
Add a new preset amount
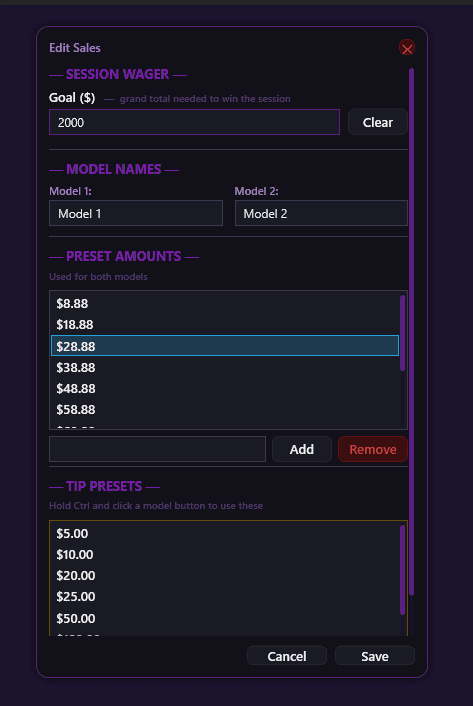[302, 449]
